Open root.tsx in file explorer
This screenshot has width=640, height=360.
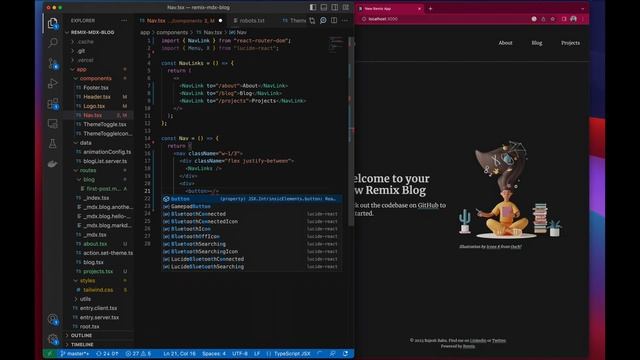(x=90, y=327)
